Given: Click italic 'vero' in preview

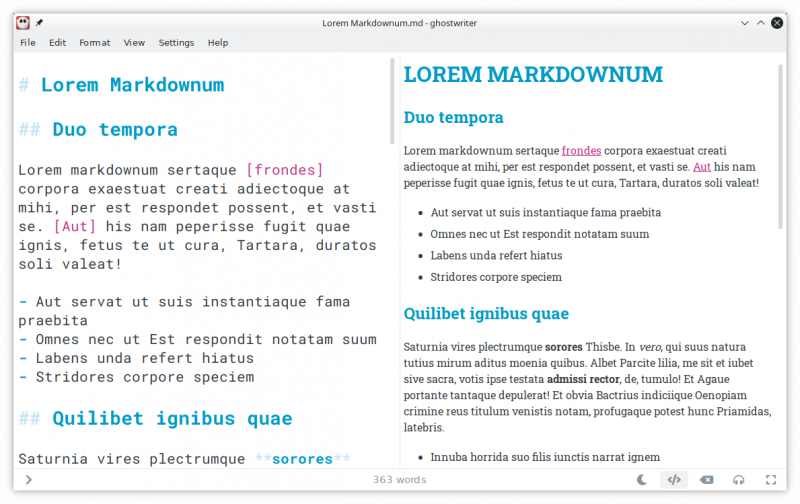Looking at the screenshot, I should [x=650, y=347].
